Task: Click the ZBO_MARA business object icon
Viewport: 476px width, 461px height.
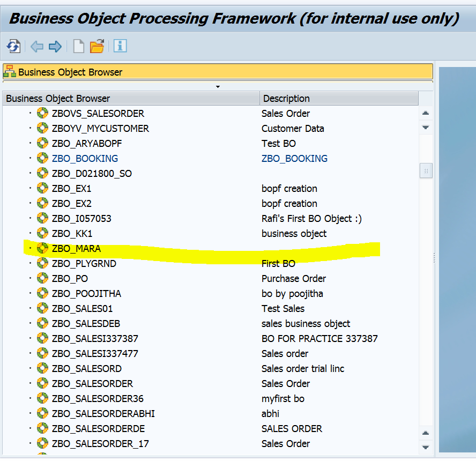Action: (x=42, y=248)
